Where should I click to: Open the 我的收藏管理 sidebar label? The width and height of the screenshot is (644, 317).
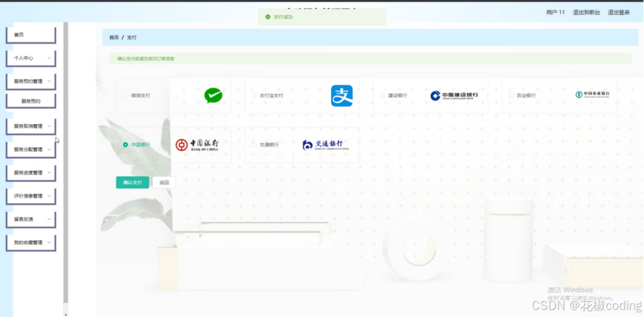(x=28, y=243)
